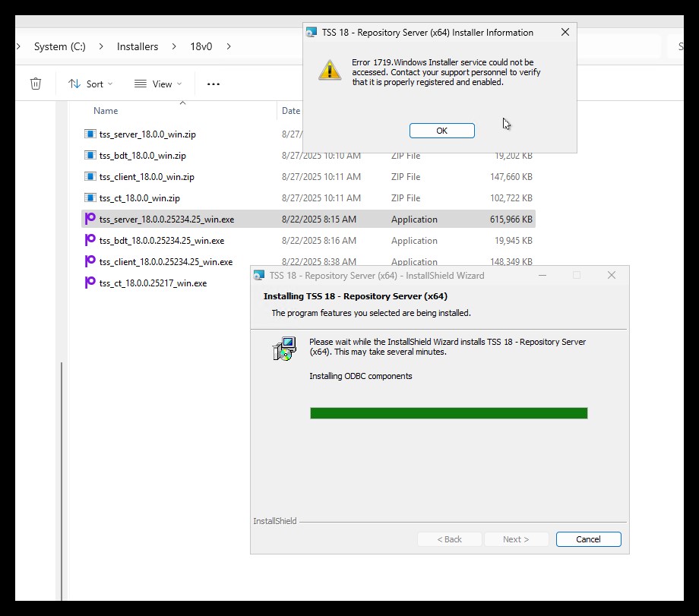Sort by the Name column header
699x616 pixels.
(106, 111)
